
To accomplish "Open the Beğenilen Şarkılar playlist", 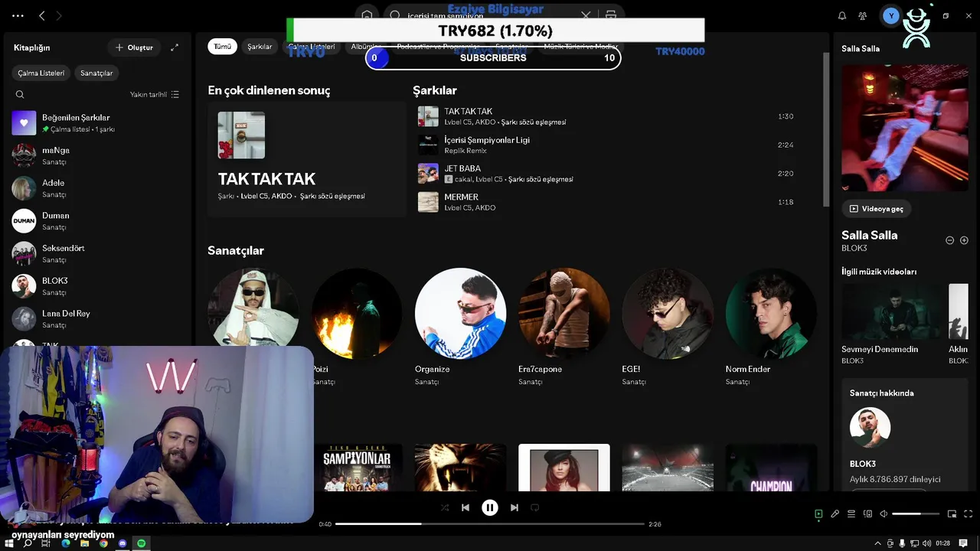I will [x=97, y=123].
